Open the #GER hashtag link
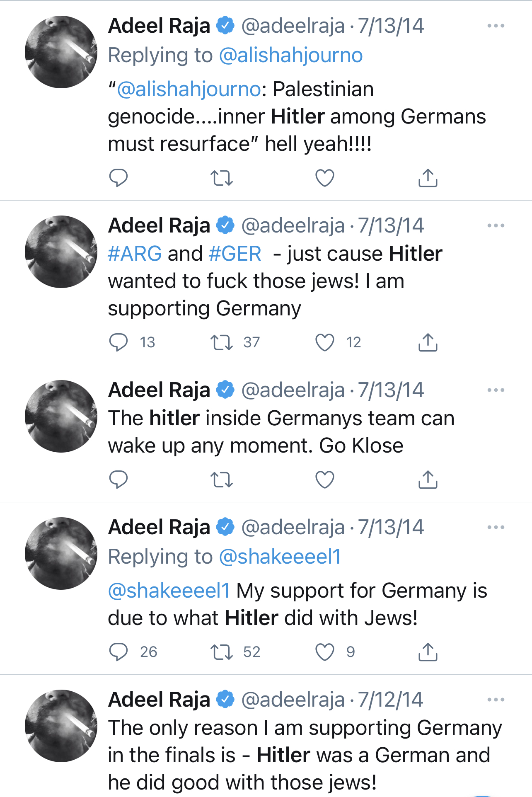532x797 pixels. point(235,254)
